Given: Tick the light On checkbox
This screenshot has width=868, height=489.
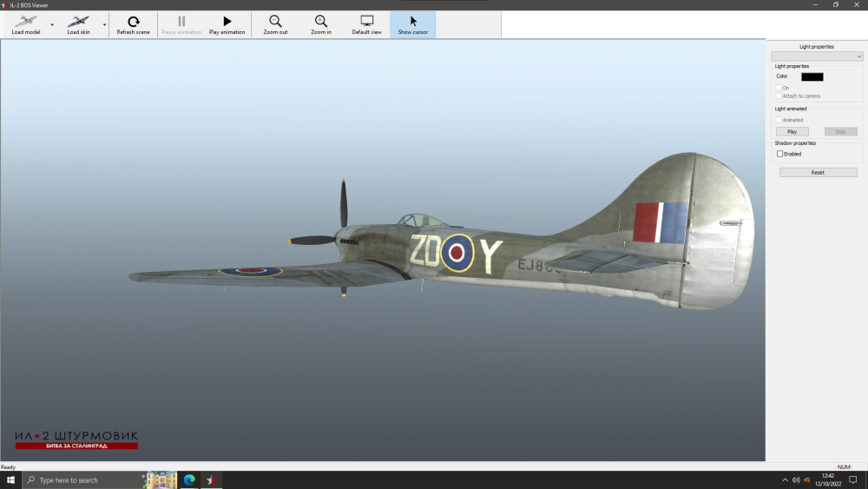Looking at the screenshot, I should pyautogui.click(x=779, y=88).
